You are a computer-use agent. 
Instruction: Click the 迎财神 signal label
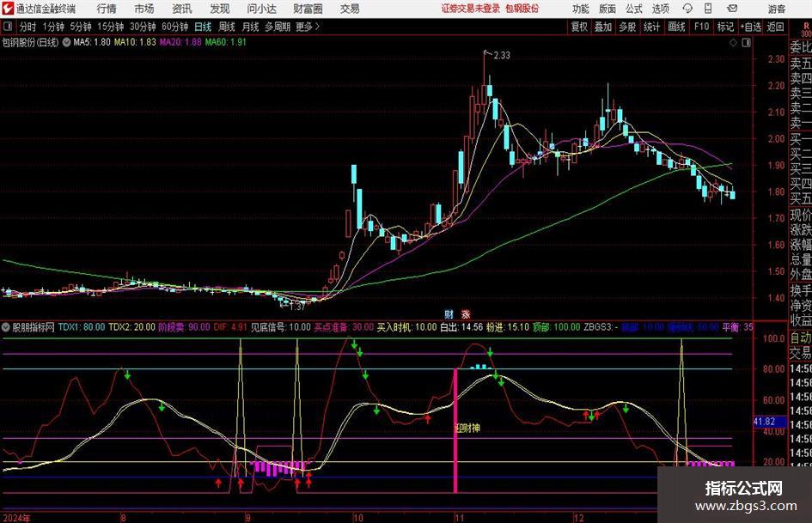467,428
